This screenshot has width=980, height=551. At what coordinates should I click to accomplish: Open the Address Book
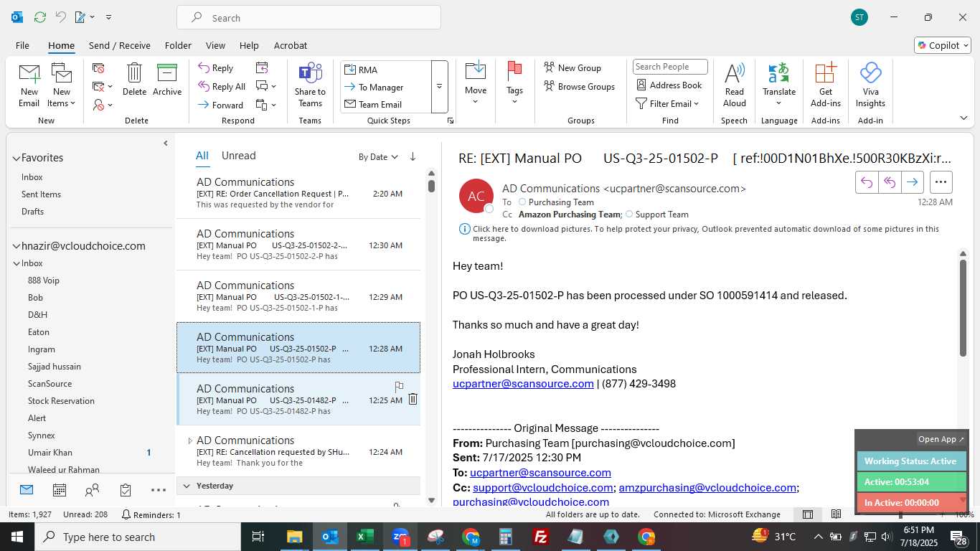(669, 85)
